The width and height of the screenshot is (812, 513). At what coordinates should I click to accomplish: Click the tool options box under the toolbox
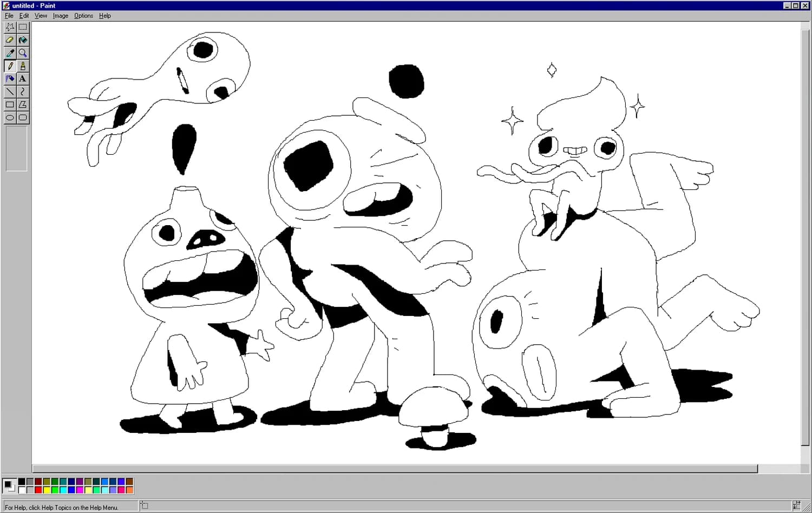16,149
